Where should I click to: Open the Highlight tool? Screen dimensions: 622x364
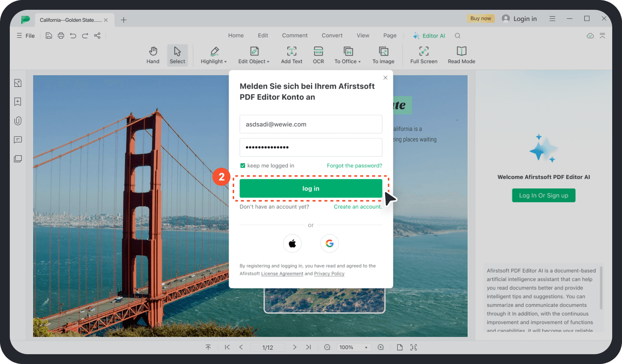pyautogui.click(x=213, y=55)
